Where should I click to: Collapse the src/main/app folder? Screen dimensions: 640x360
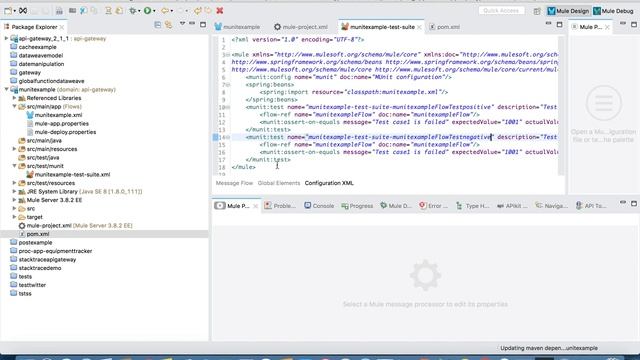(x=14, y=107)
